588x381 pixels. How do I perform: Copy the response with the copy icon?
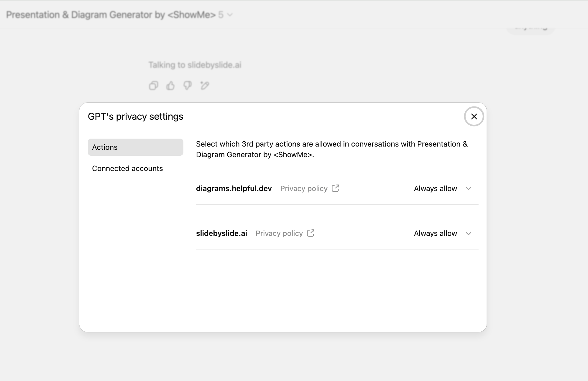(153, 86)
